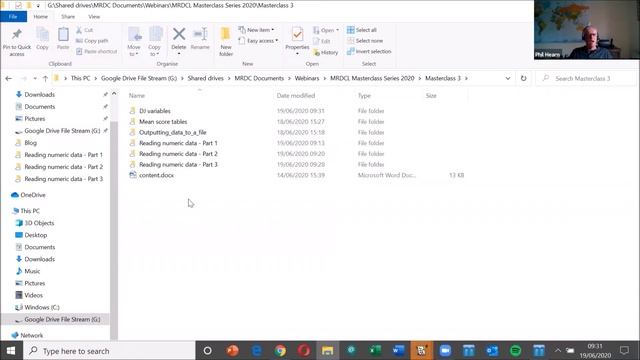
Task: Click Shared drives breadcrumb
Action: (205, 78)
